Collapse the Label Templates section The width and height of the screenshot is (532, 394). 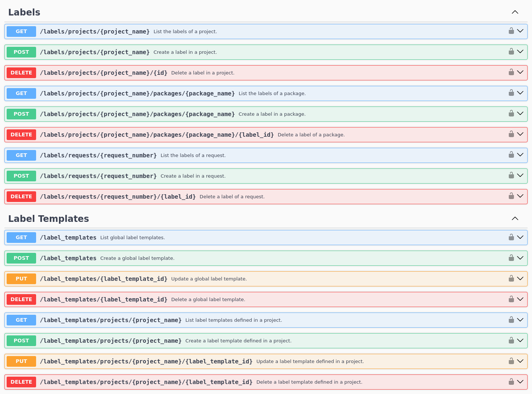[515, 219]
